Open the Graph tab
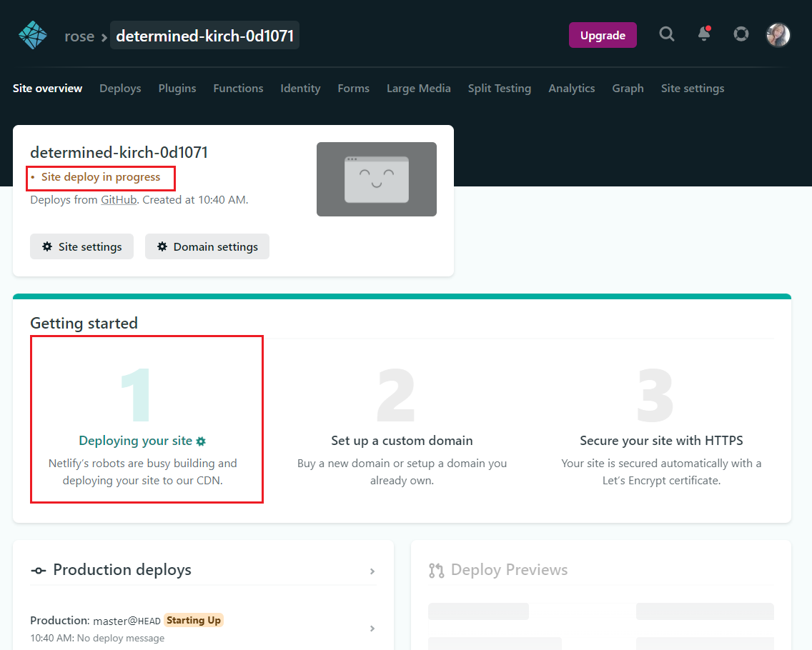 click(628, 89)
